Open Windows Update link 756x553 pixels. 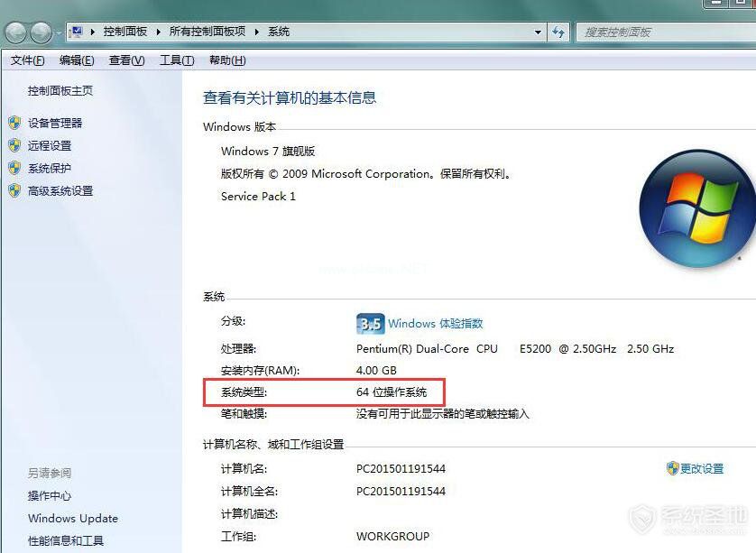[73, 519]
